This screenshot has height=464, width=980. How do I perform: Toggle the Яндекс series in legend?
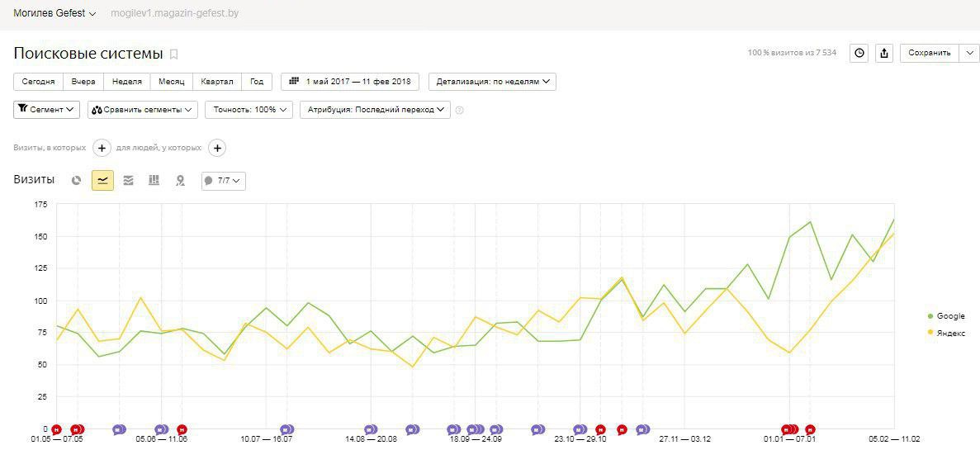point(947,334)
